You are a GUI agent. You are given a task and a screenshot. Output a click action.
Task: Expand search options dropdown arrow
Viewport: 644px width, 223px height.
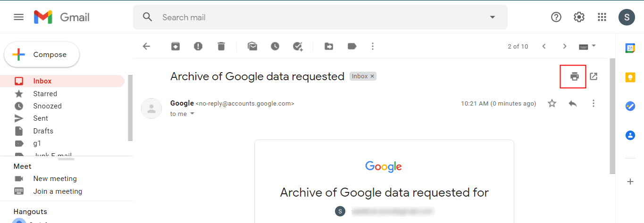(493, 17)
